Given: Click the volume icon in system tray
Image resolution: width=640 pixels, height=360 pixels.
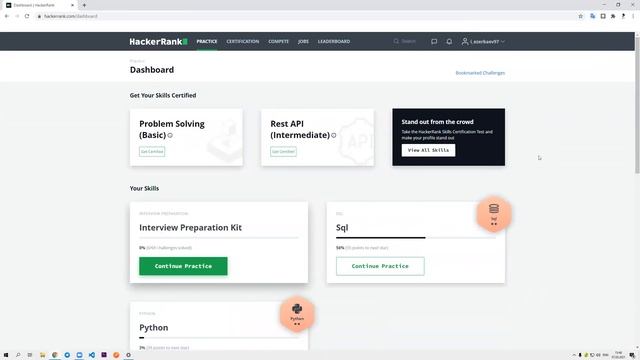Looking at the screenshot, I should click(598, 355).
